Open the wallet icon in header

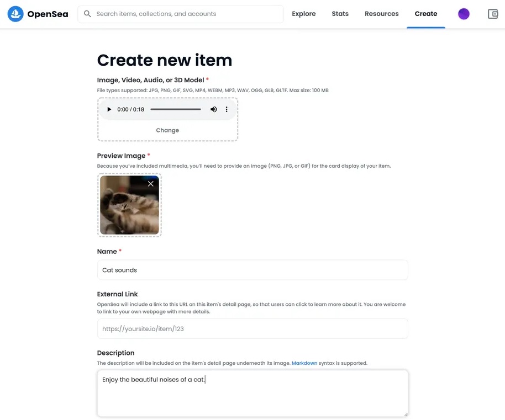493,14
